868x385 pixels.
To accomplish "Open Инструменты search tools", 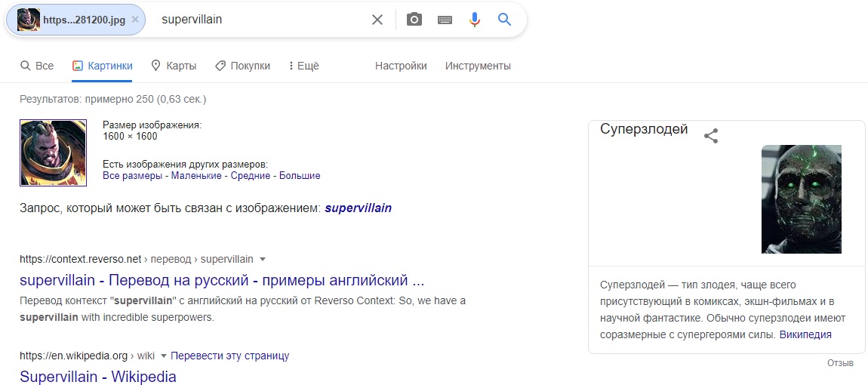I will pos(478,66).
